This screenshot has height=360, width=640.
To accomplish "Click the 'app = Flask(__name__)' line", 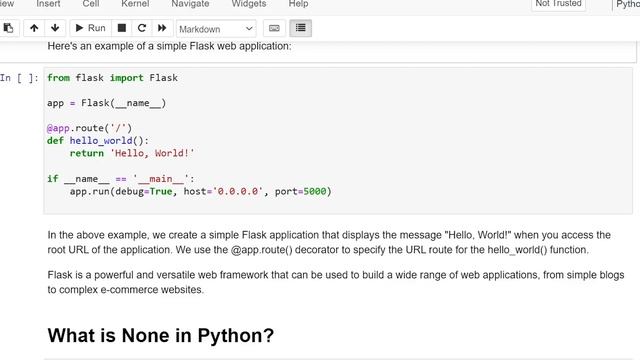I will tap(107, 103).
